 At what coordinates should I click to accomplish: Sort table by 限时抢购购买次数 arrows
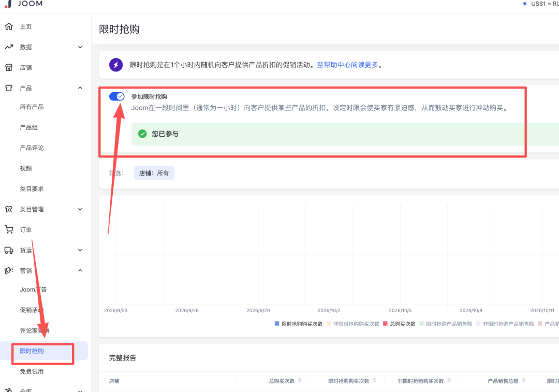coord(374,380)
